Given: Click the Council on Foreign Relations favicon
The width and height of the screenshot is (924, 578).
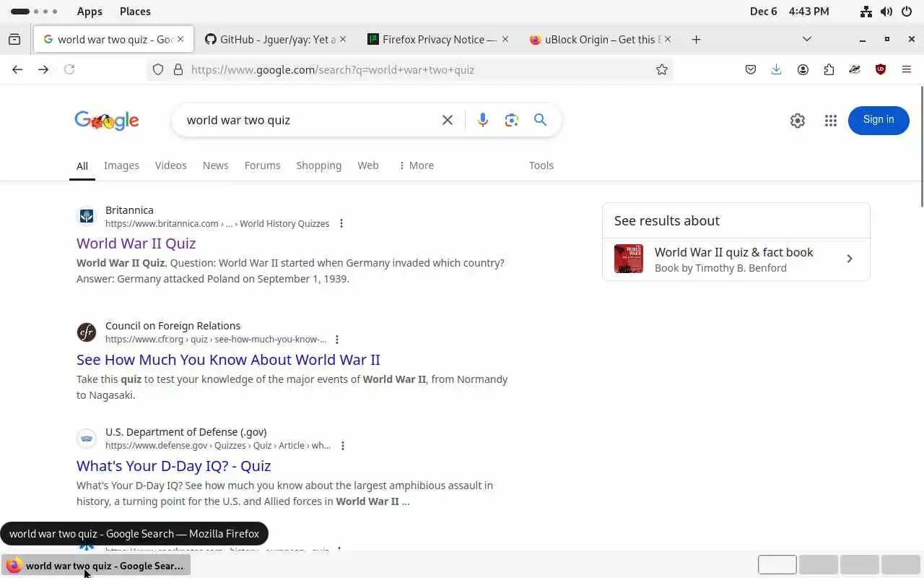Looking at the screenshot, I should 87,332.
